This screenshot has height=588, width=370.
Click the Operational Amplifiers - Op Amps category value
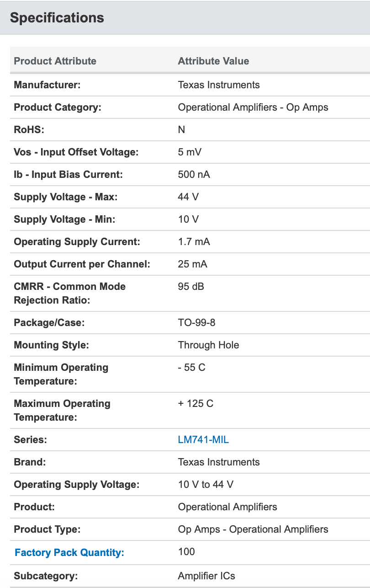(x=253, y=107)
